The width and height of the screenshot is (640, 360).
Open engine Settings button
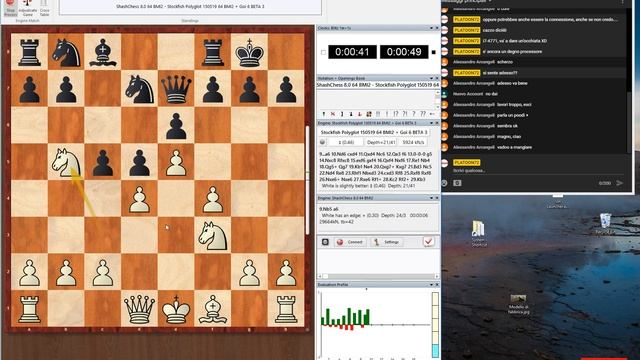click(387, 242)
